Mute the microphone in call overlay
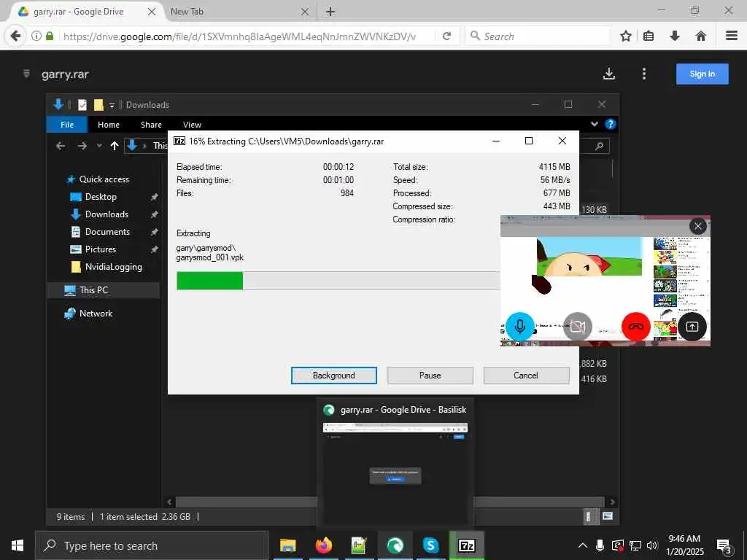The height and width of the screenshot is (560, 747). coord(519,326)
